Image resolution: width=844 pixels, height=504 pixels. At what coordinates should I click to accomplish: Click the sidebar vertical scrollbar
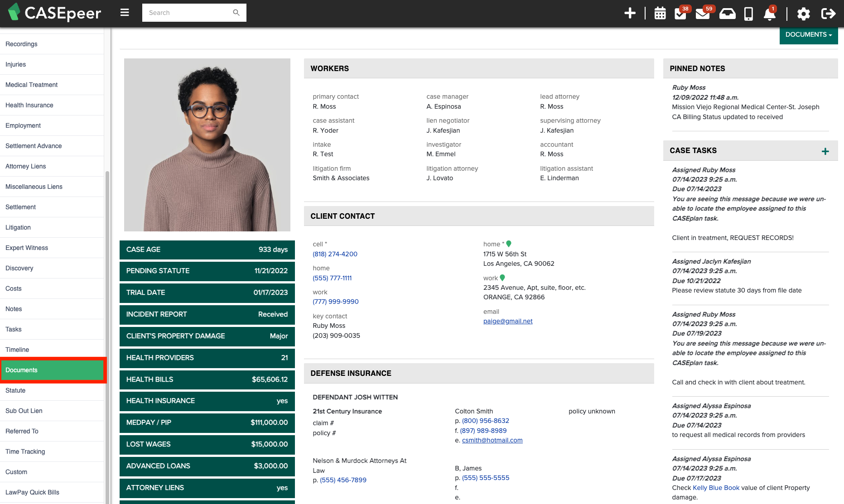coord(107,337)
